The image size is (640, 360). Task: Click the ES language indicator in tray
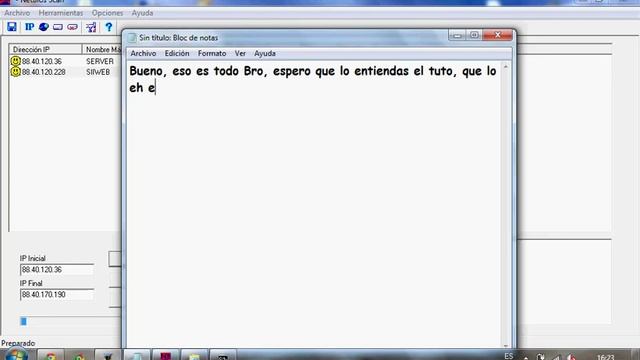509,356
